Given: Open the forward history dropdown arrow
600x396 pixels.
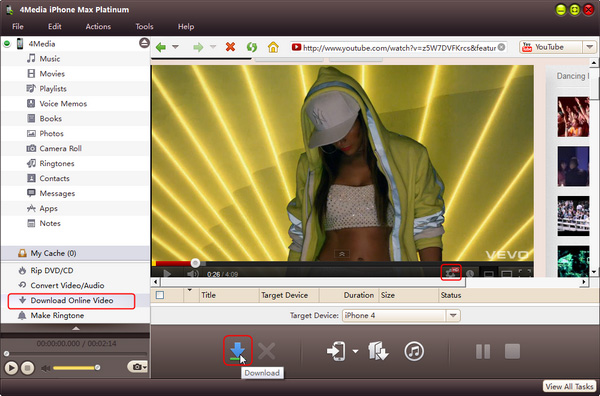Looking at the screenshot, I should click(x=213, y=47).
